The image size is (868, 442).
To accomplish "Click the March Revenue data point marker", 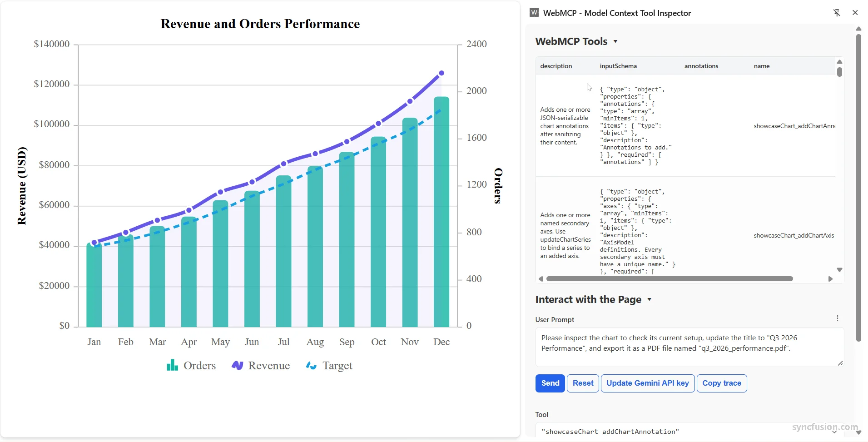I will (157, 220).
